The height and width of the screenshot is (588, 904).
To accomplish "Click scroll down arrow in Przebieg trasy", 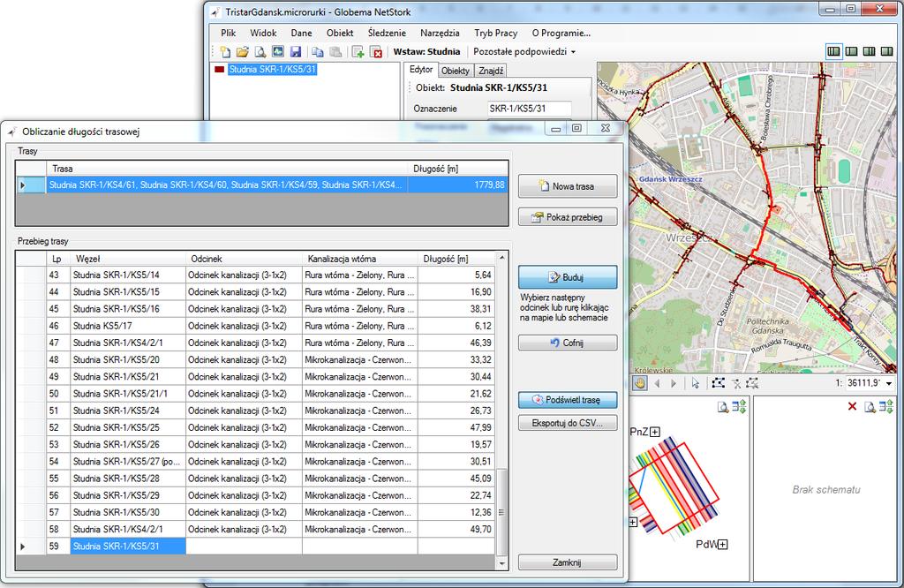I will tap(501, 564).
